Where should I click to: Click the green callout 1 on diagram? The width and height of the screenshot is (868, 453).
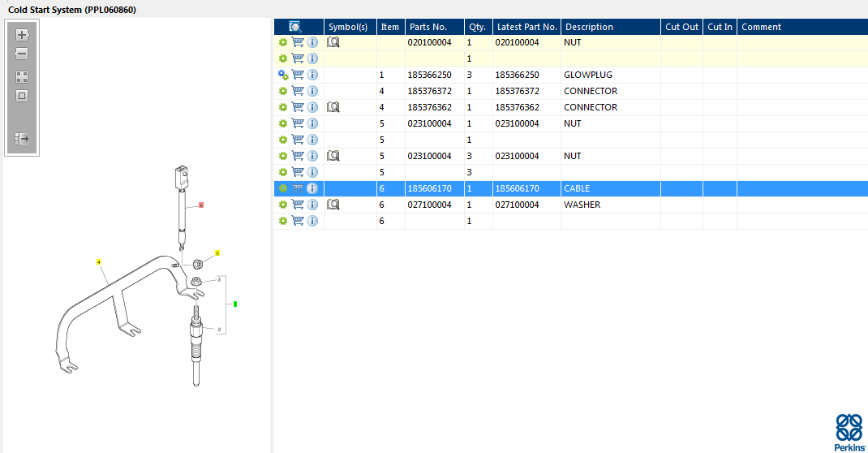tap(234, 304)
